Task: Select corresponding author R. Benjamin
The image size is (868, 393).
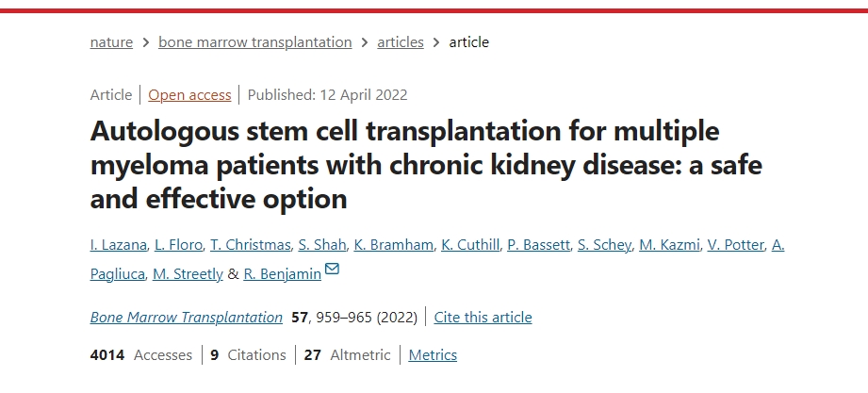Action: [x=282, y=274]
